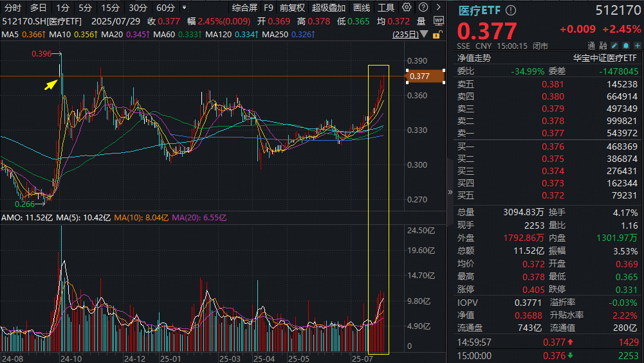This screenshot has height=363, width=644.
Task: Select the orange 0.377 price line label
Action: 425,76
